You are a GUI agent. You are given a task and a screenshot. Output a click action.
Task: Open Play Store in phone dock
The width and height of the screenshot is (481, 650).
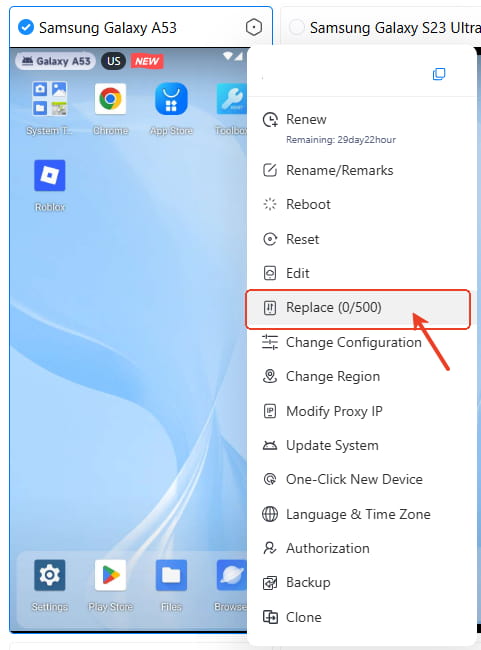coord(110,575)
